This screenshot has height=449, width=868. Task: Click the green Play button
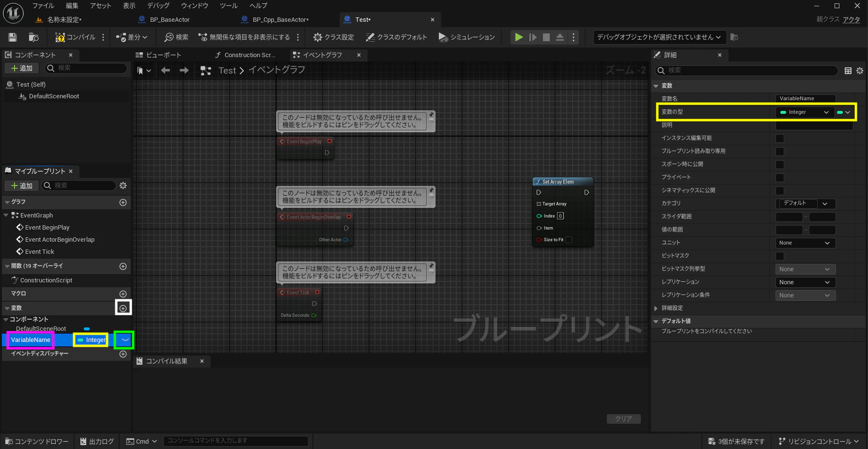click(x=519, y=37)
